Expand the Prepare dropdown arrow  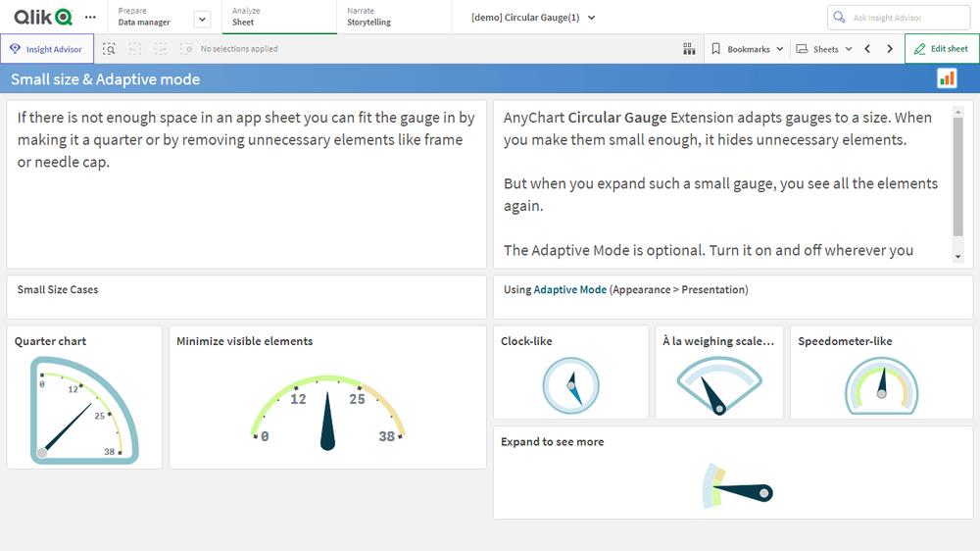[202, 19]
